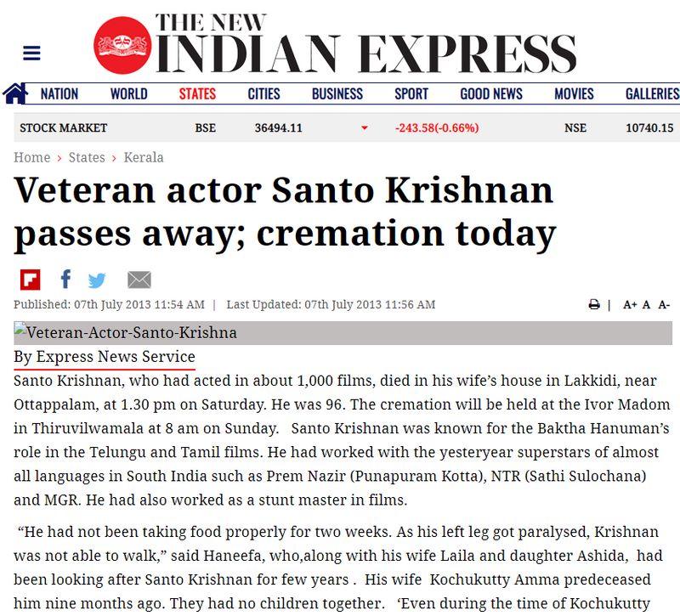Image resolution: width=680 pixels, height=616 pixels.
Task: Print the article using printer icon
Action: (594, 305)
